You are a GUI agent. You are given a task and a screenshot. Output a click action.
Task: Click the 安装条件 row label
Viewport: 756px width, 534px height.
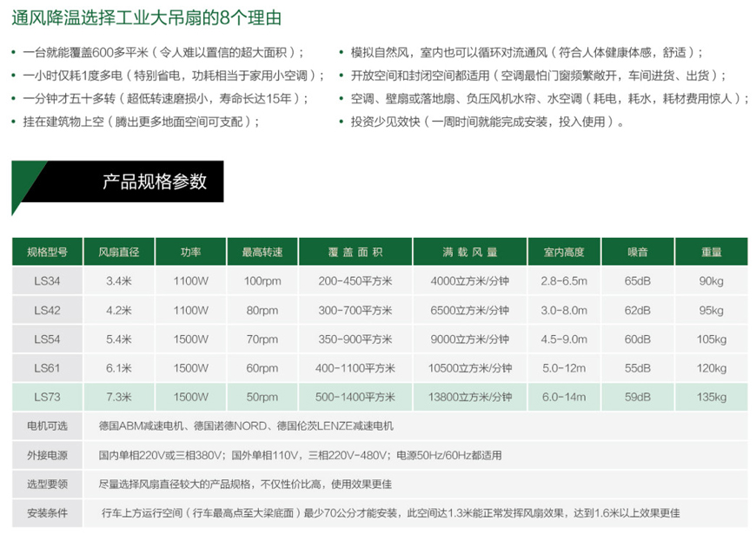(47, 513)
